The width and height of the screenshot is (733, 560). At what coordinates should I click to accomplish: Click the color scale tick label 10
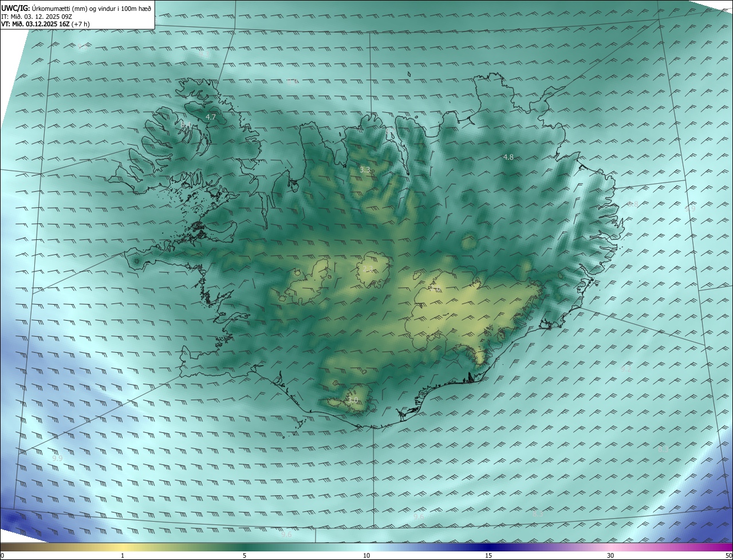pos(366,555)
